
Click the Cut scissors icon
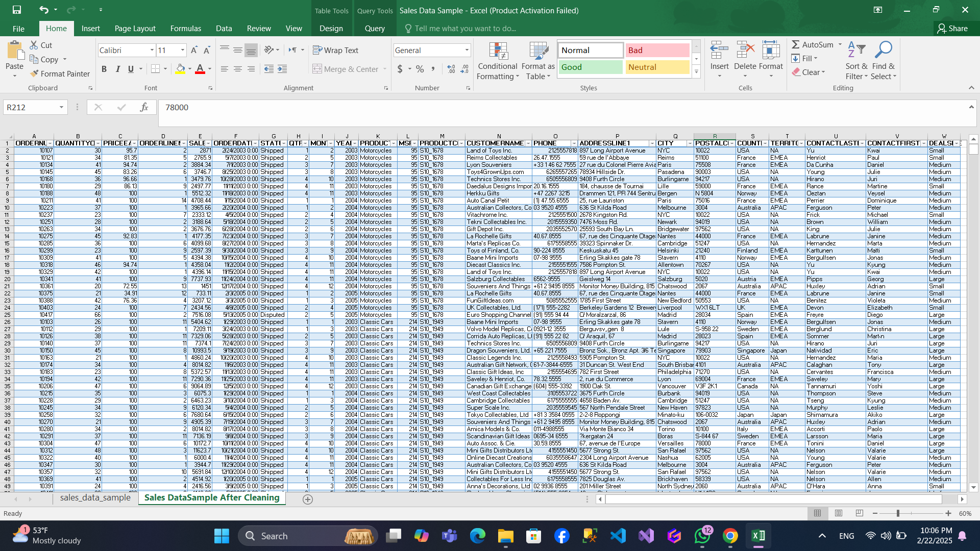[34, 45]
